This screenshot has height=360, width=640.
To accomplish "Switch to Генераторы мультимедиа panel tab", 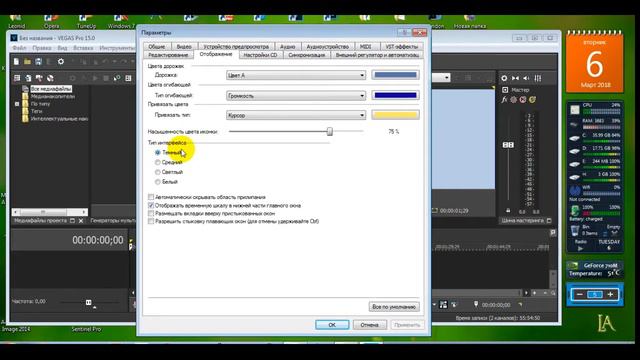I will (113, 220).
